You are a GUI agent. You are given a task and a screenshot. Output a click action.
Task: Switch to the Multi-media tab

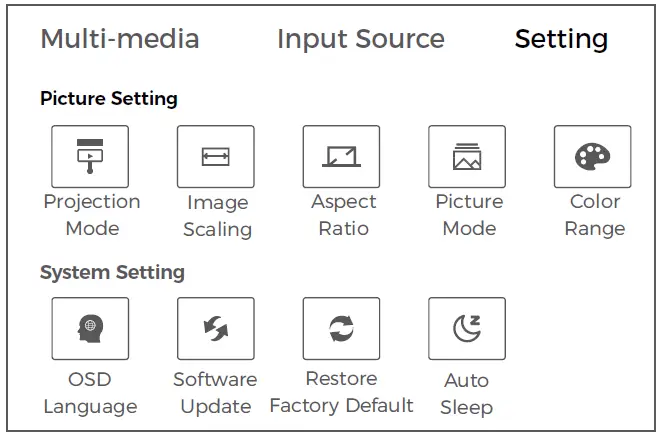[x=120, y=40]
